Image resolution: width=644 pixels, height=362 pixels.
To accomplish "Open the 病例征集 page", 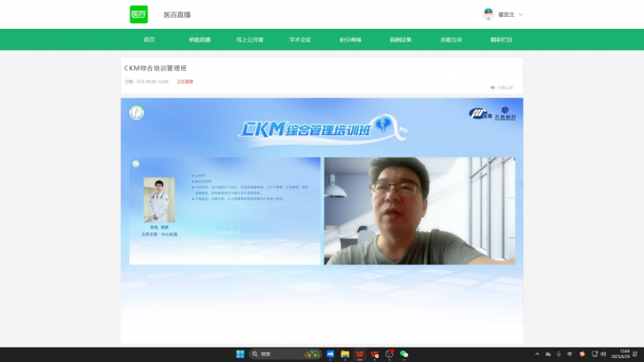I will pyautogui.click(x=400, y=39).
